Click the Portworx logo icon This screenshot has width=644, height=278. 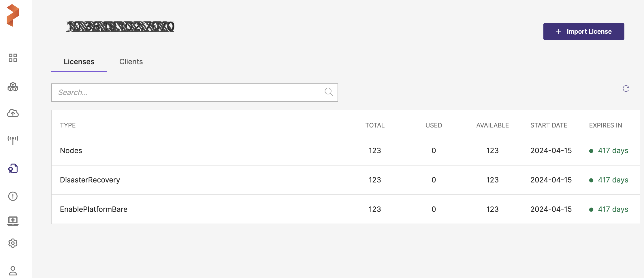pyautogui.click(x=13, y=15)
